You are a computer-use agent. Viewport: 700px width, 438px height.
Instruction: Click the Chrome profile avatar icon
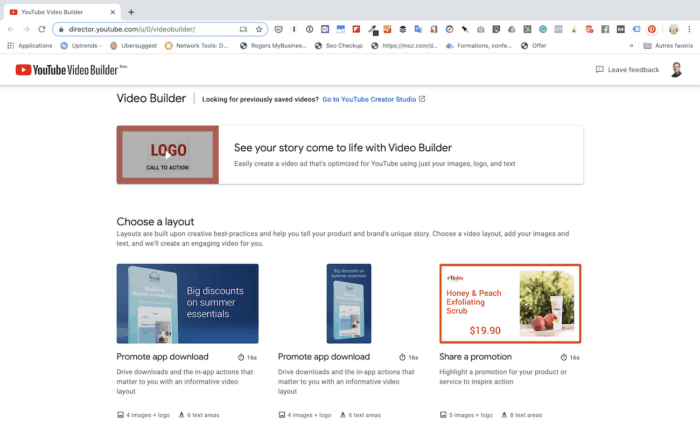coord(673,29)
